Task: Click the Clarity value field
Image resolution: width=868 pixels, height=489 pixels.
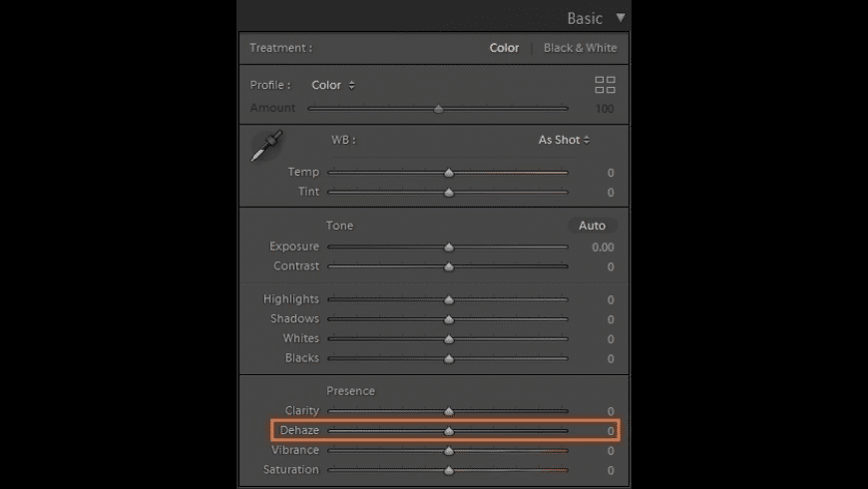Action: click(610, 411)
